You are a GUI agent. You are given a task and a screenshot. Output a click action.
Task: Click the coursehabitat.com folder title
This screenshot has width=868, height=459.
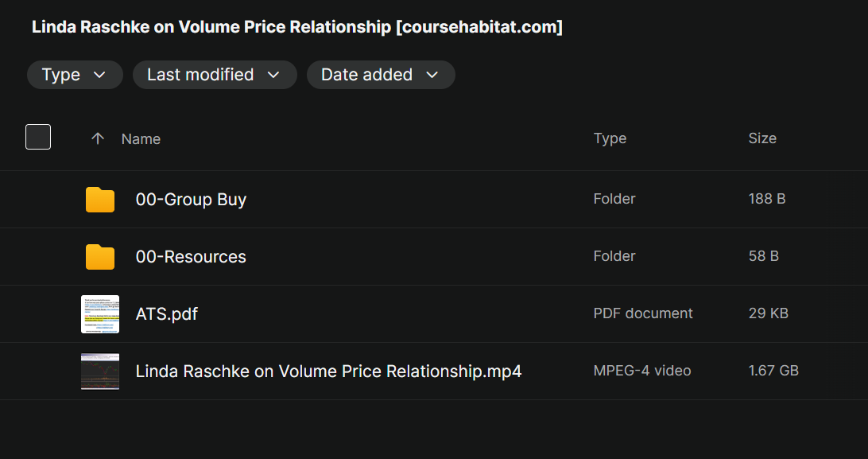[x=297, y=27]
